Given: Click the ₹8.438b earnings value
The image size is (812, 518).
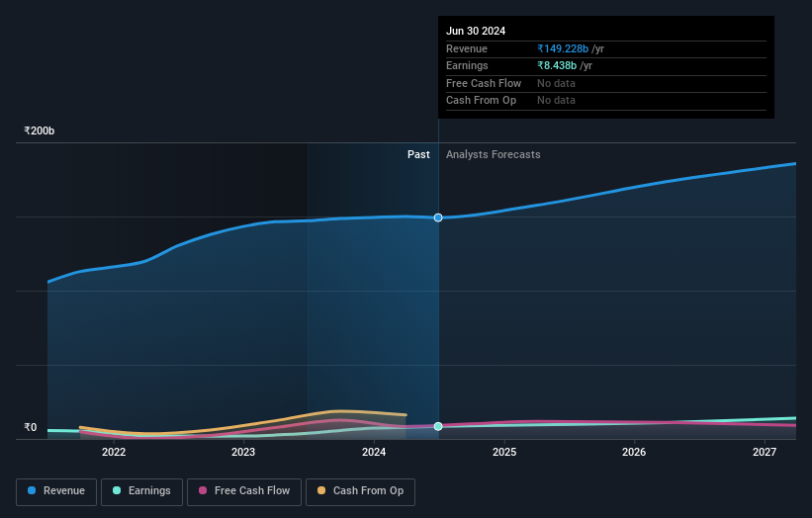Looking at the screenshot, I should click(x=557, y=65).
